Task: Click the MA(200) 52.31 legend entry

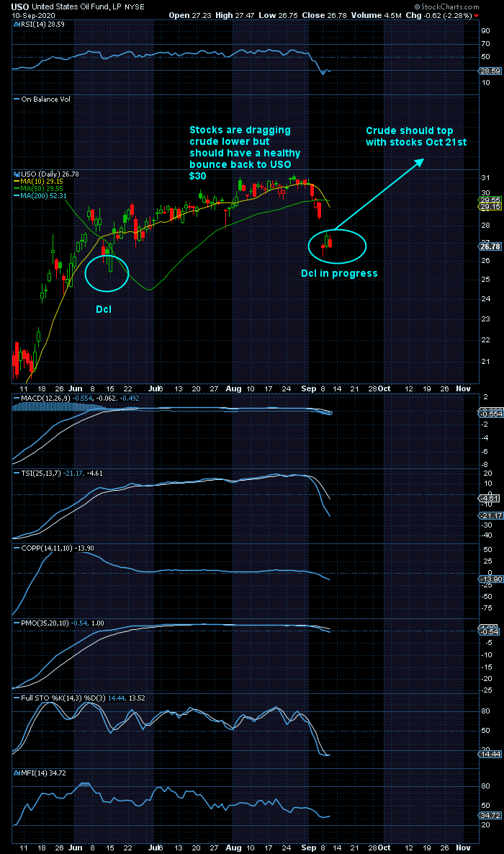Action: point(40,195)
